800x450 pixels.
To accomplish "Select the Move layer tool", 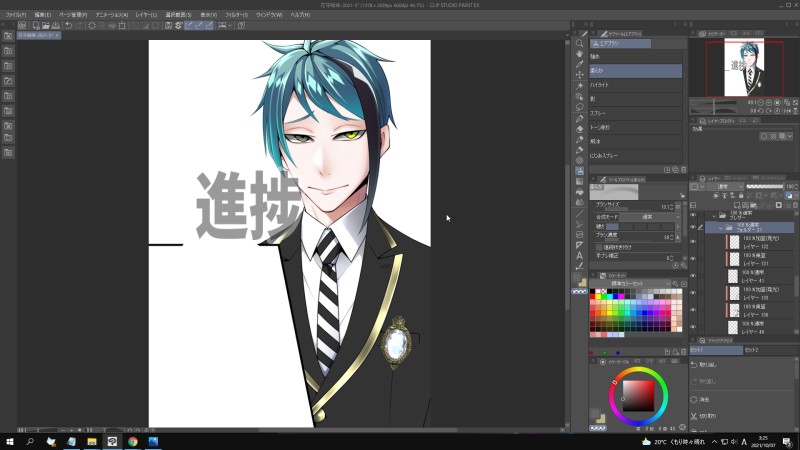I will coord(579,75).
